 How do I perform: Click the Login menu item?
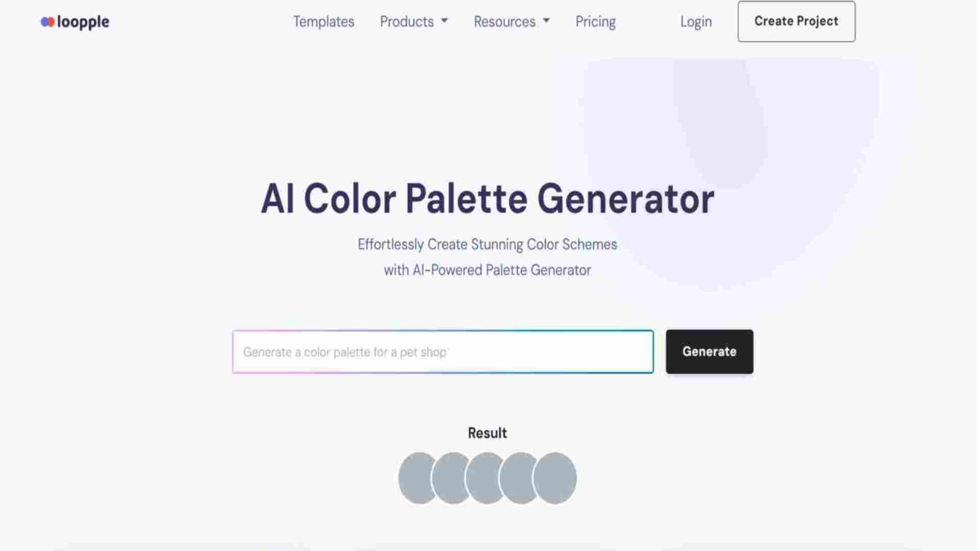[696, 21]
